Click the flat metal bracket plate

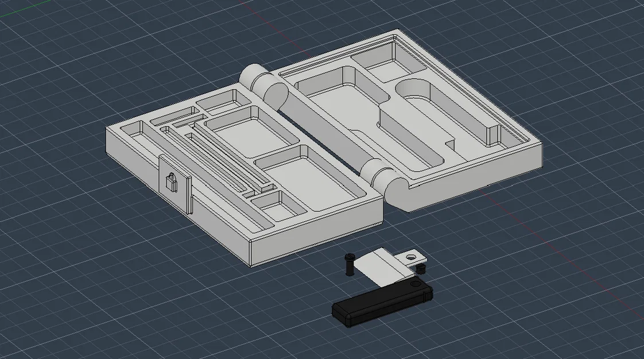(x=383, y=267)
